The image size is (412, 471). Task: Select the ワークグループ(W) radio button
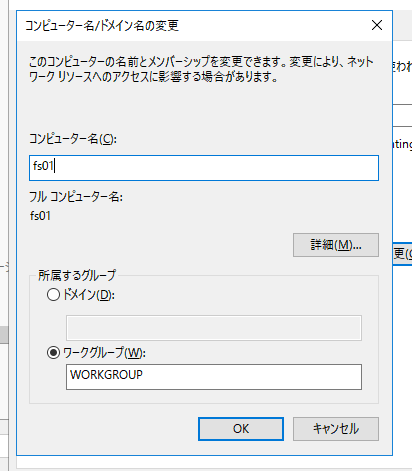point(53,353)
